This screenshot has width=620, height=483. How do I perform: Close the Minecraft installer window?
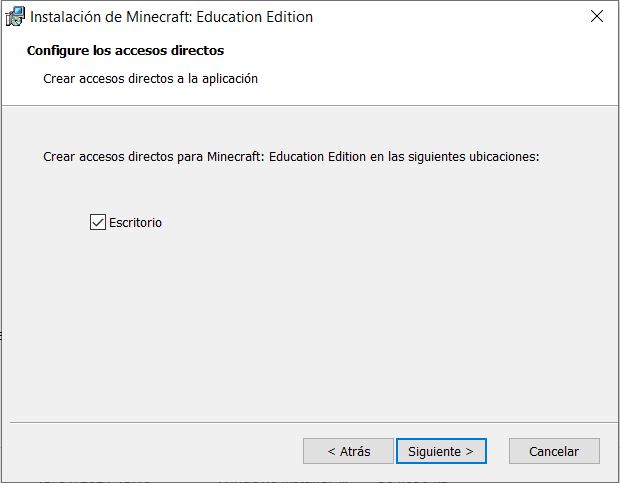[597, 16]
